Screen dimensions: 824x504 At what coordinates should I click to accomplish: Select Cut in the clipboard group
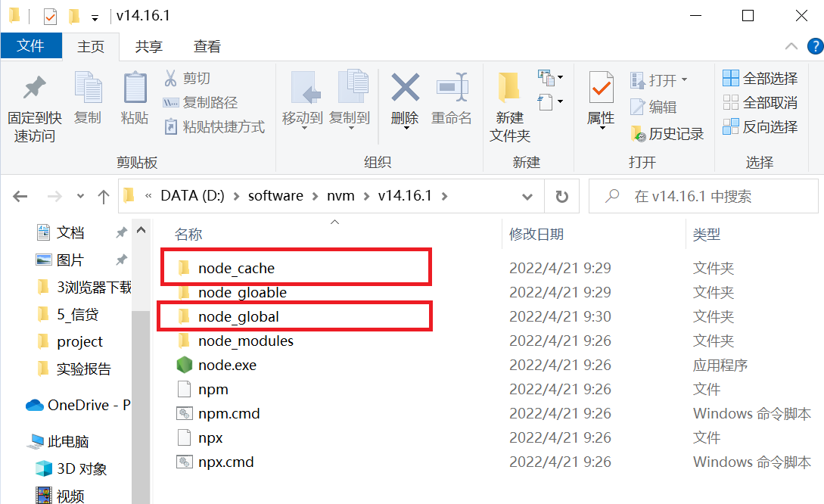coord(188,78)
